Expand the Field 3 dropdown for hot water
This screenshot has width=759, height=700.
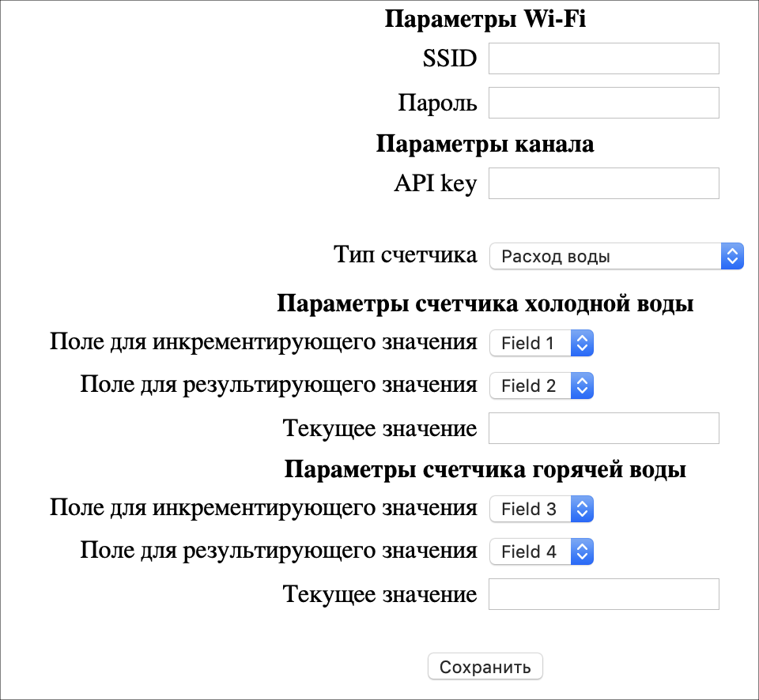point(542,509)
